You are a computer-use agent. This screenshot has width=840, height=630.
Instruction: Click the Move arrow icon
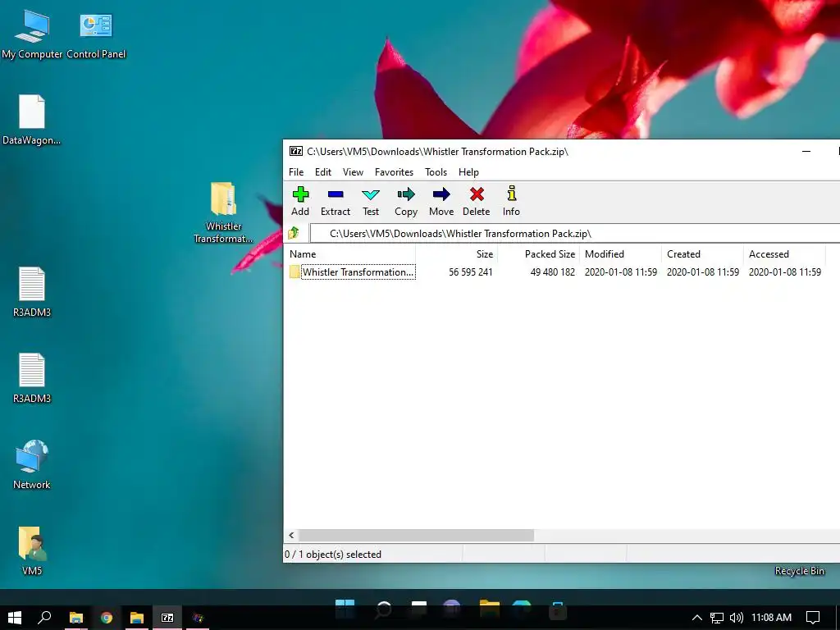(x=441, y=194)
